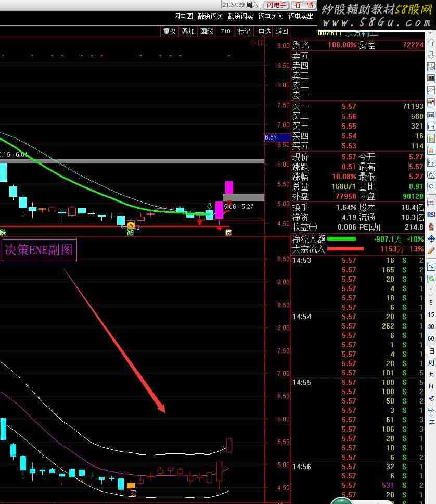Click the 委比 value 100.00%
436x504 pixels.
pyautogui.click(x=342, y=45)
